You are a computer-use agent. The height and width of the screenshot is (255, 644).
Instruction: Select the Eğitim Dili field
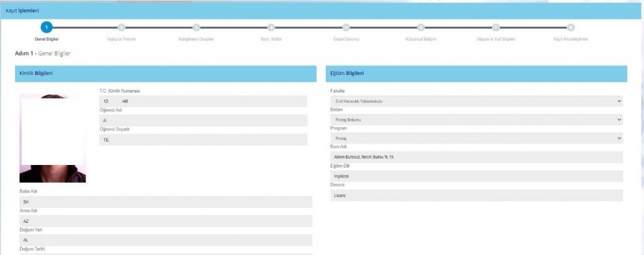coord(476,176)
